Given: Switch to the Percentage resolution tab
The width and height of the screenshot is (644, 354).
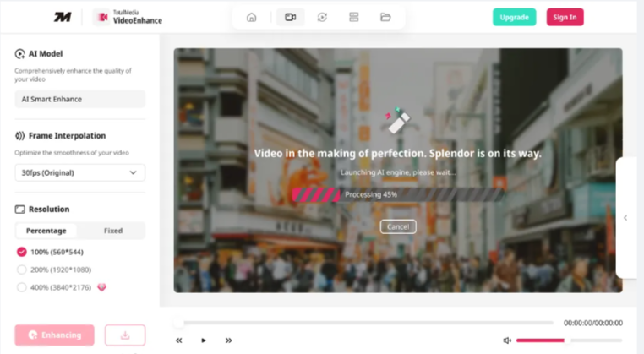Looking at the screenshot, I should point(46,231).
